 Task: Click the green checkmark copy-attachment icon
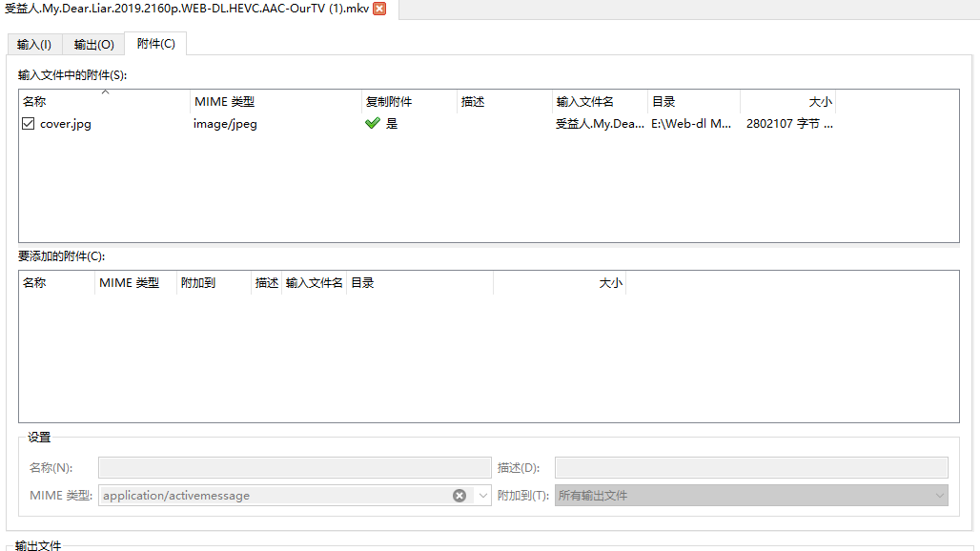point(373,123)
